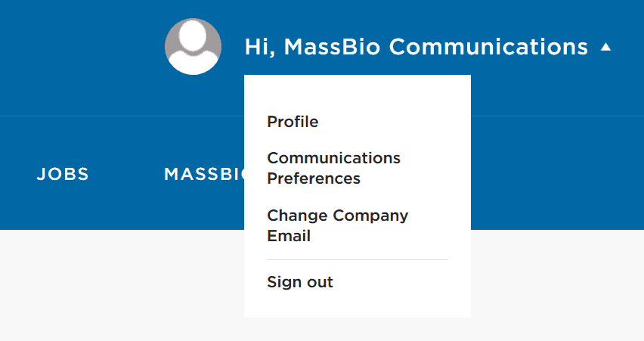Click the MassBio Communications account name

click(x=436, y=46)
